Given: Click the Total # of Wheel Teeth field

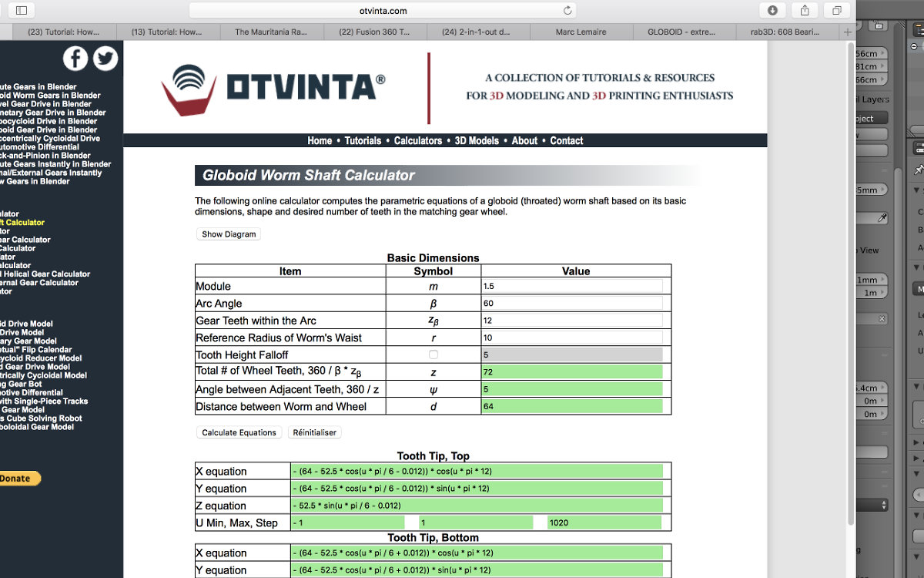Looking at the screenshot, I should point(572,371).
